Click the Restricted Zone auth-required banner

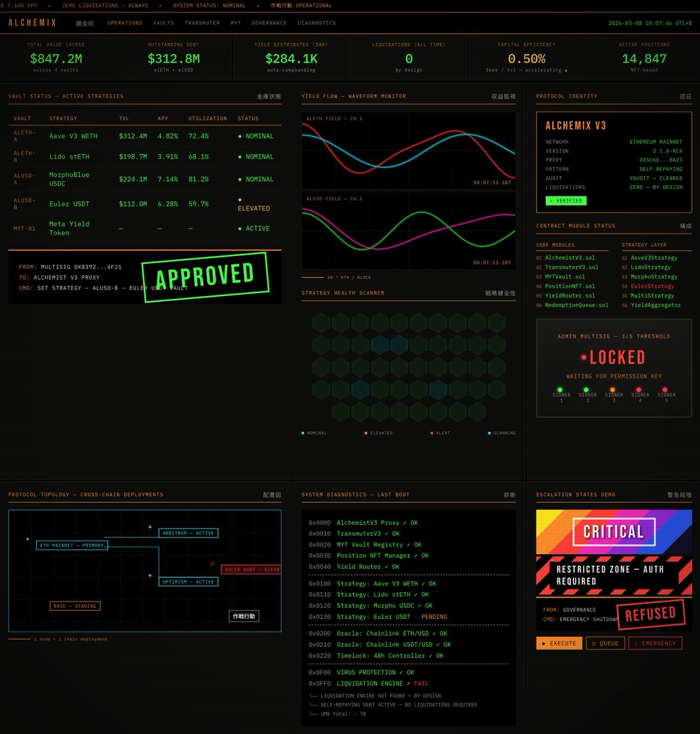pyautogui.click(x=614, y=576)
